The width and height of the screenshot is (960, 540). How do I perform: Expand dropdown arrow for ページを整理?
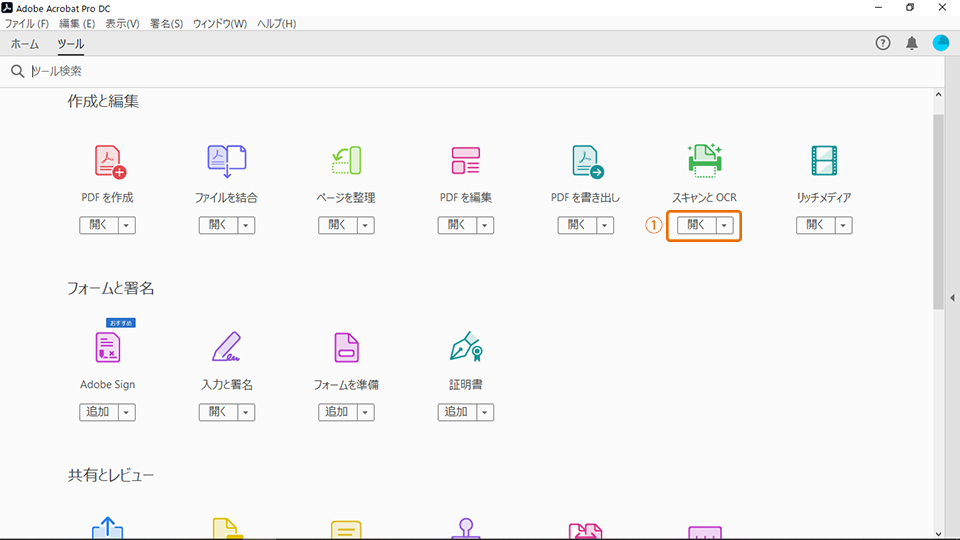366,225
